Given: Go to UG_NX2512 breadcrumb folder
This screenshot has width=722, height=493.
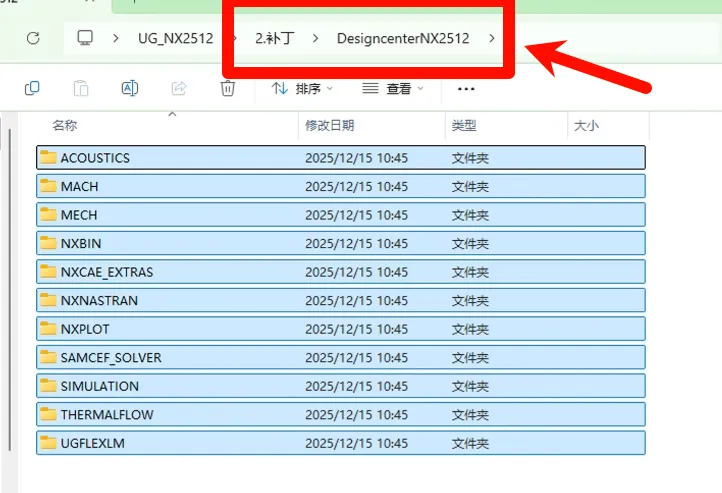Looking at the screenshot, I should coord(175,38).
